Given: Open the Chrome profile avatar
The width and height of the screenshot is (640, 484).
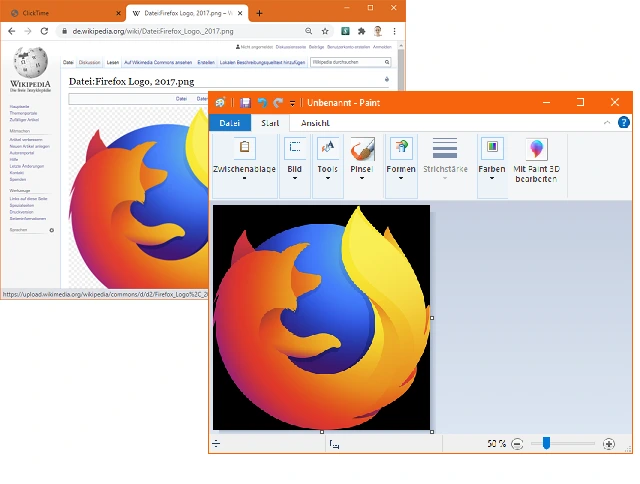Looking at the screenshot, I should tap(378, 31).
